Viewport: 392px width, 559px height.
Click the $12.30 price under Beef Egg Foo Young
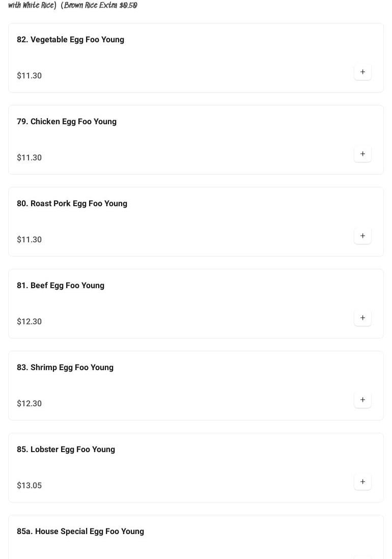(30, 322)
